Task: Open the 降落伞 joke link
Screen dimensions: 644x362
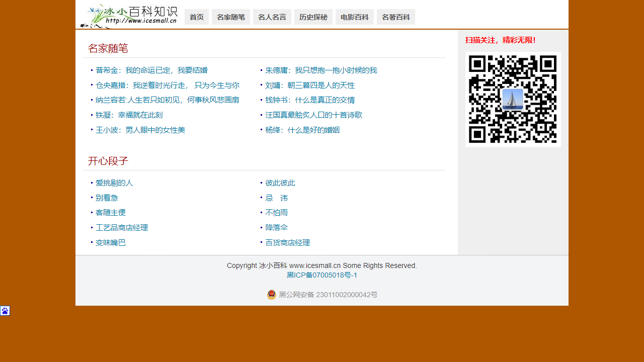Action: (x=276, y=227)
